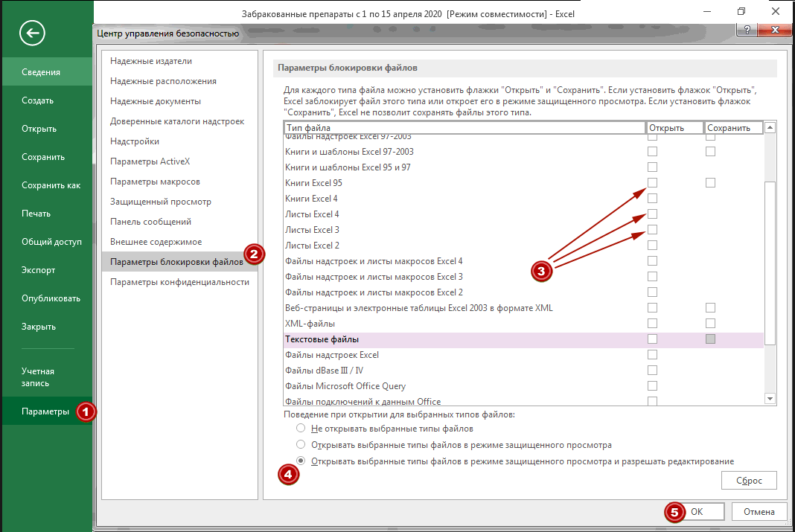Select Надежные документы category
This screenshot has height=532, width=795.
coord(179,101)
